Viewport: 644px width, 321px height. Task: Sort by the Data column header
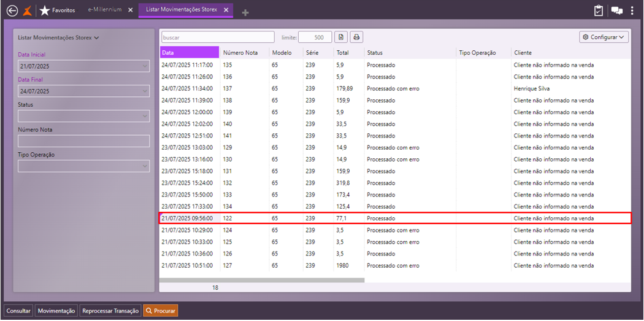pyautogui.click(x=190, y=53)
